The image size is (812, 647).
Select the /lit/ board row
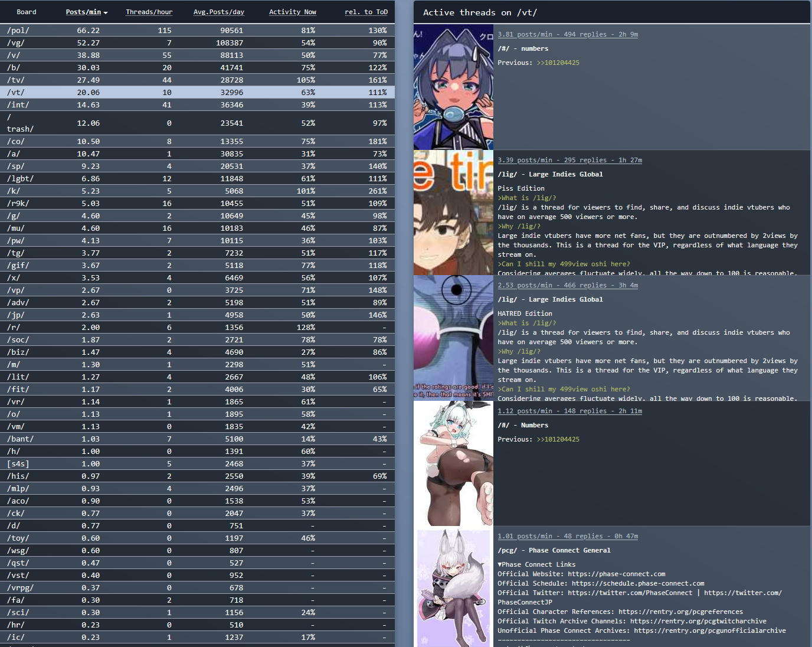(197, 377)
